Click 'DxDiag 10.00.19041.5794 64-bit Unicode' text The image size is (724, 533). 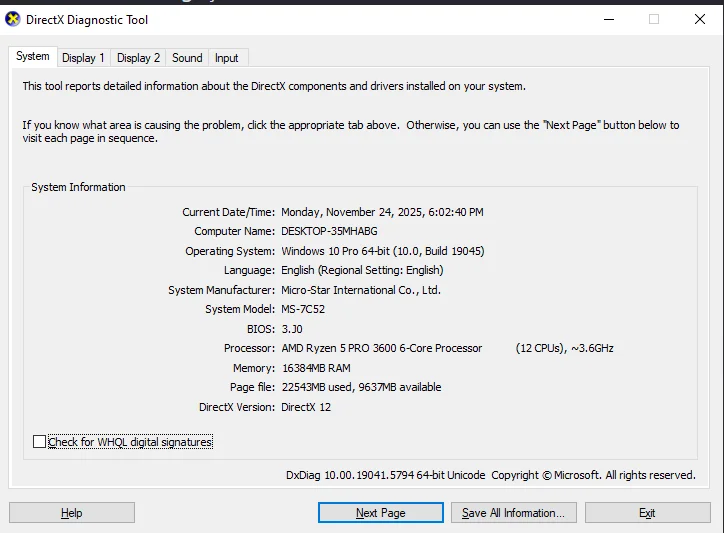pos(386,475)
